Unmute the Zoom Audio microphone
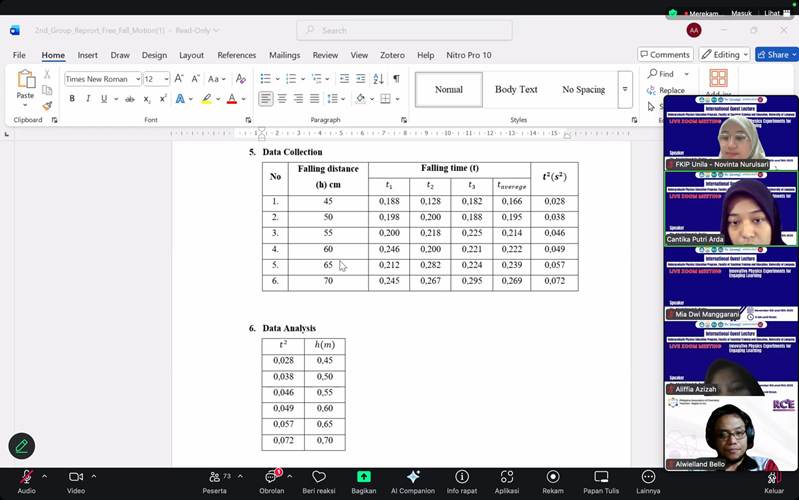799x500 pixels. pyautogui.click(x=26, y=481)
